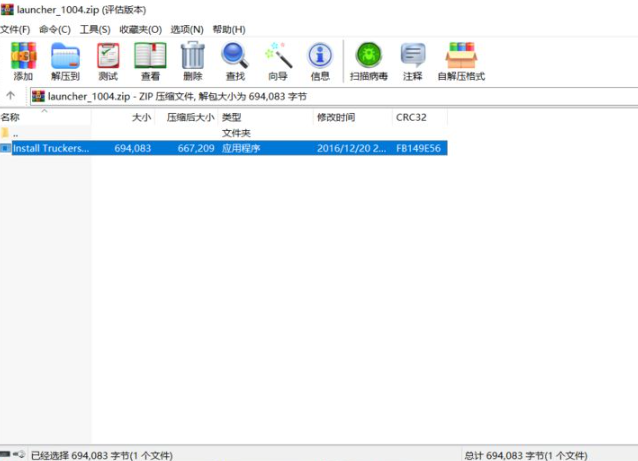The image size is (638, 461).
Task: Click the FB149E56 CRC value
Action: point(418,148)
